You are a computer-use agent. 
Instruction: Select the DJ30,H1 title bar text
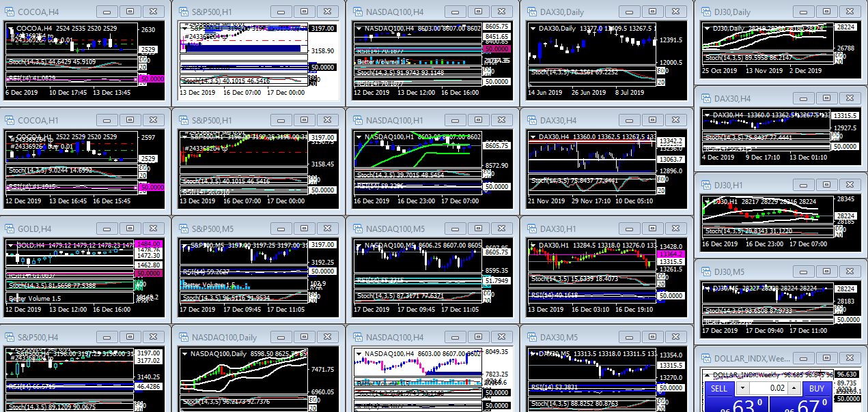coord(729,186)
